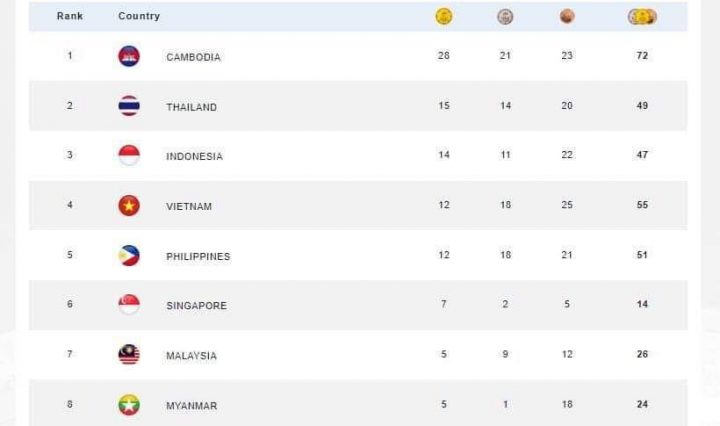Screen dimensions: 720x426
Task: Select the PHILIPPINES country name
Action: point(198,257)
